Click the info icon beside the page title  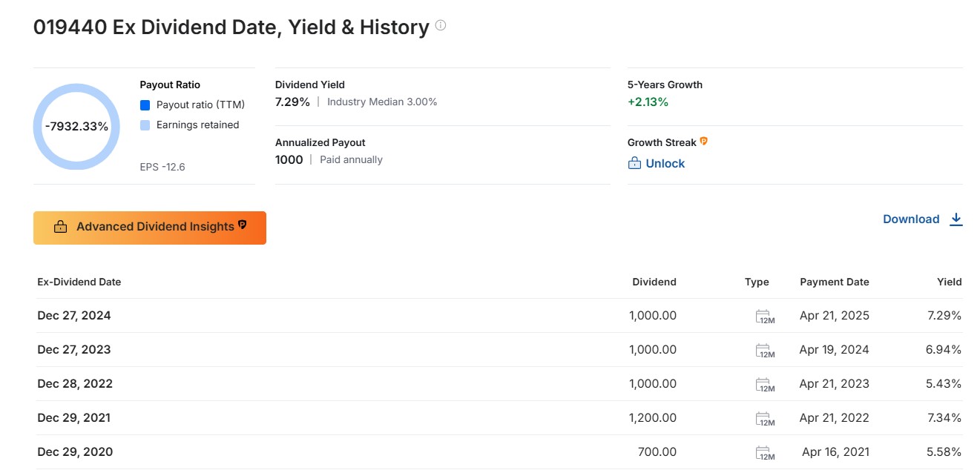tap(441, 26)
